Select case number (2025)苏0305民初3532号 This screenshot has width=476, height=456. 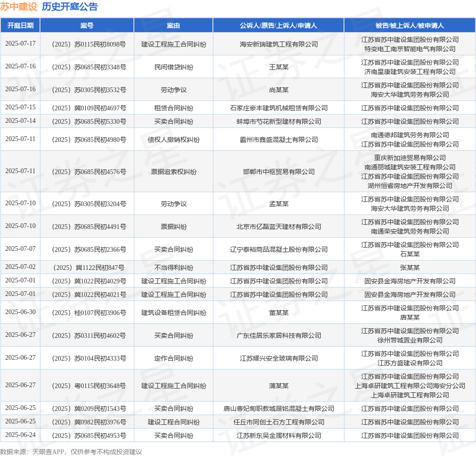coord(89,90)
